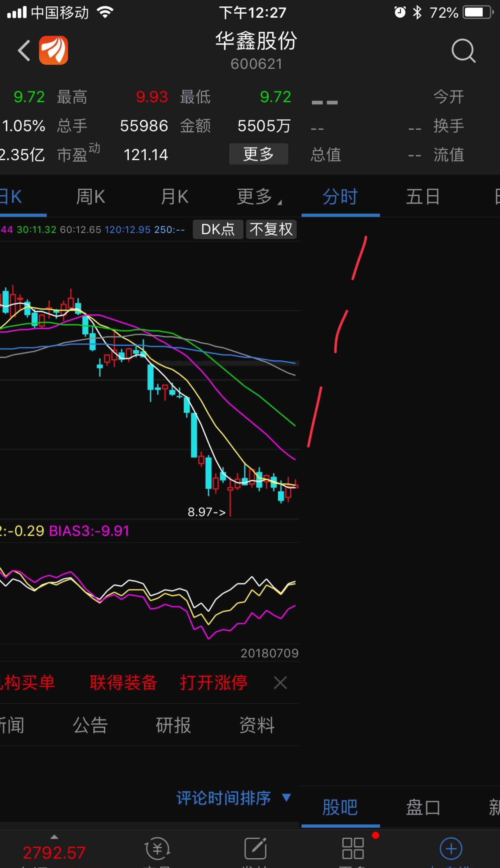Screen dimensions: 500x868
Task: Tap the back chevron arrow
Action: (x=24, y=50)
